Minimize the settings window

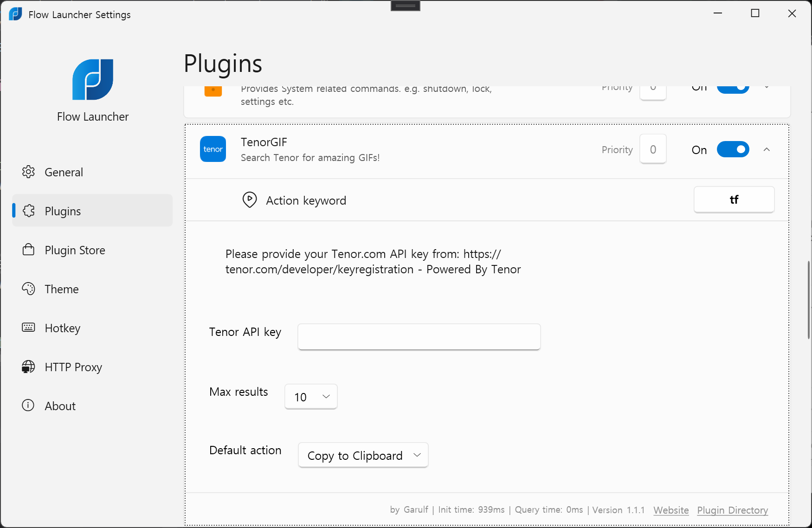tap(718, 13)
